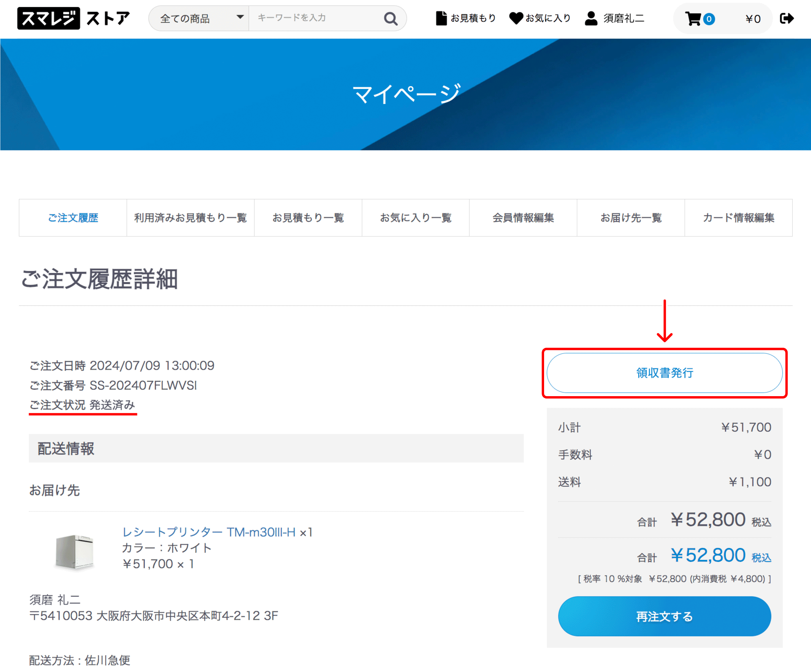Click the search magnifier icon
The height and width of the screenshot is (672, 811).
390,18
